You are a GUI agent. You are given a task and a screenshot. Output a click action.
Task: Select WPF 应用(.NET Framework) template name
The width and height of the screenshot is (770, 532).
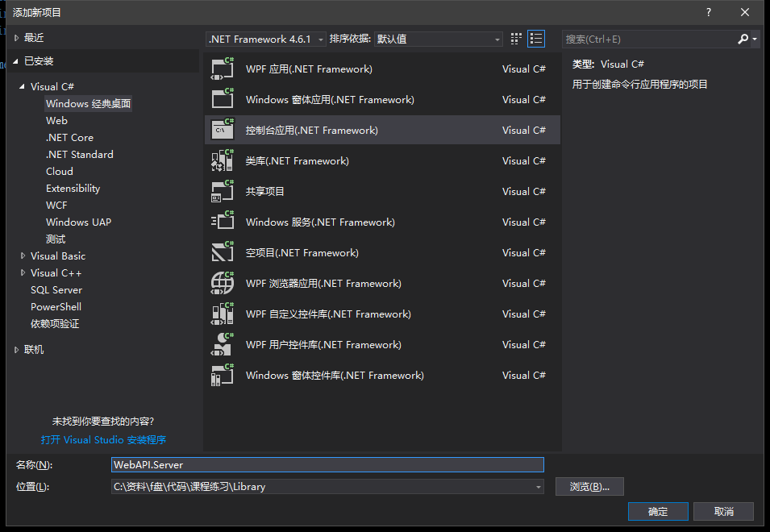pyautogui.click(x=309, y=69)
